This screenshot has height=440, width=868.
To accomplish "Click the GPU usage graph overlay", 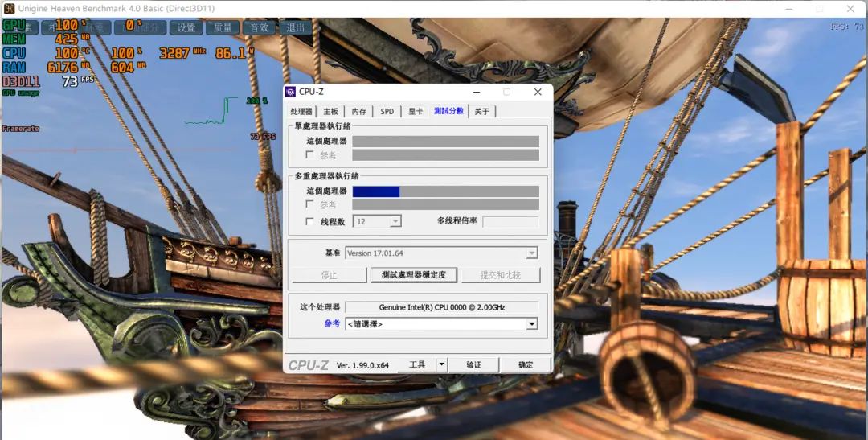I will click(x=211, y=111).
